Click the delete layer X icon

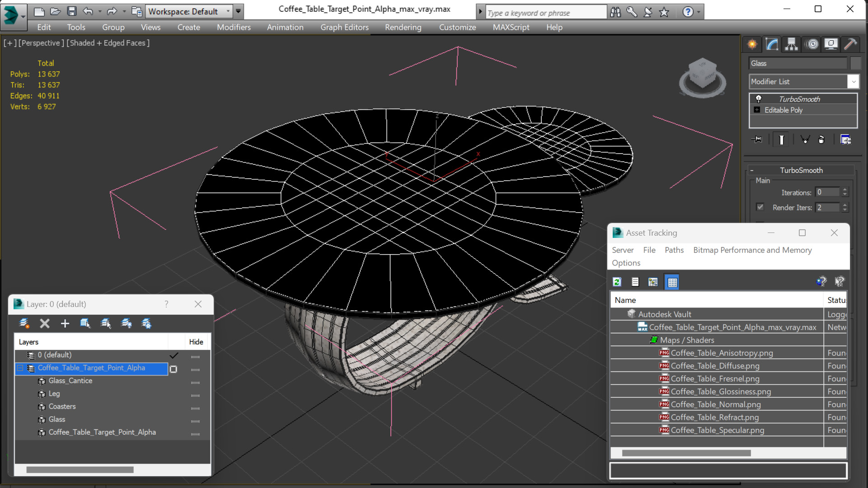(44, 323)
